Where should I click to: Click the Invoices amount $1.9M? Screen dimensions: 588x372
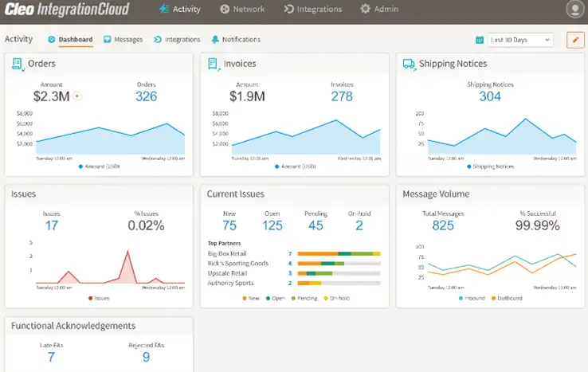point(247,96)
